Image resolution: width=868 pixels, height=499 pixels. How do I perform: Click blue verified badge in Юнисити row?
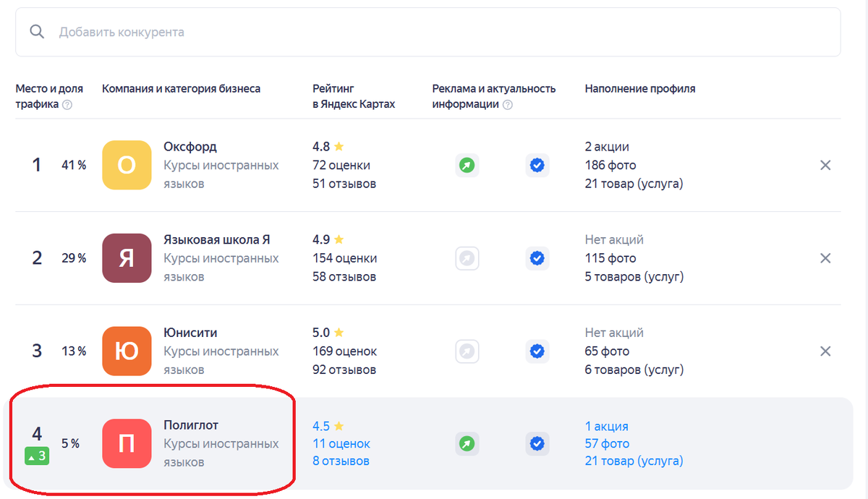(x=537, y=351)
